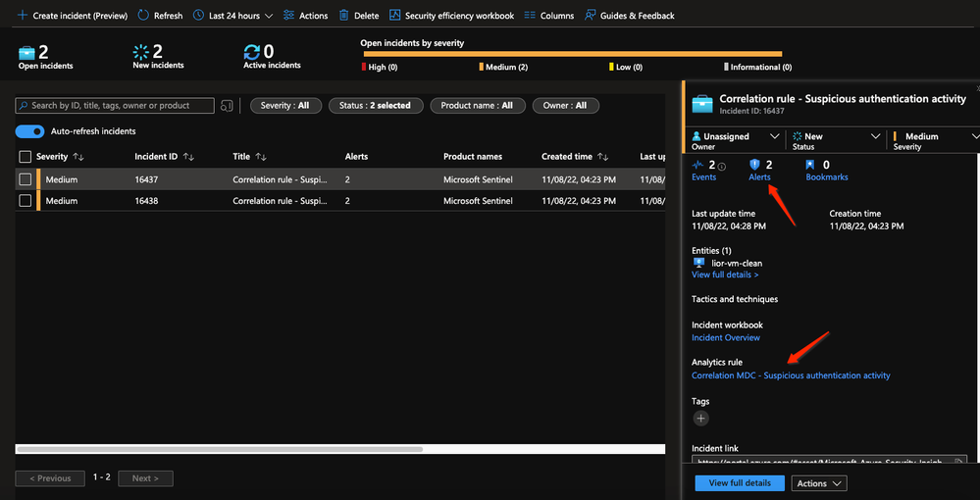Sort by Severity column arrows

click(78, 157)
